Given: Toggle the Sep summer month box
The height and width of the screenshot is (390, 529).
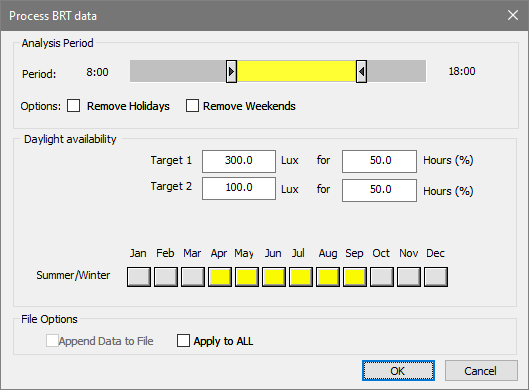Looking at the screenshot, I should [355, 277].
